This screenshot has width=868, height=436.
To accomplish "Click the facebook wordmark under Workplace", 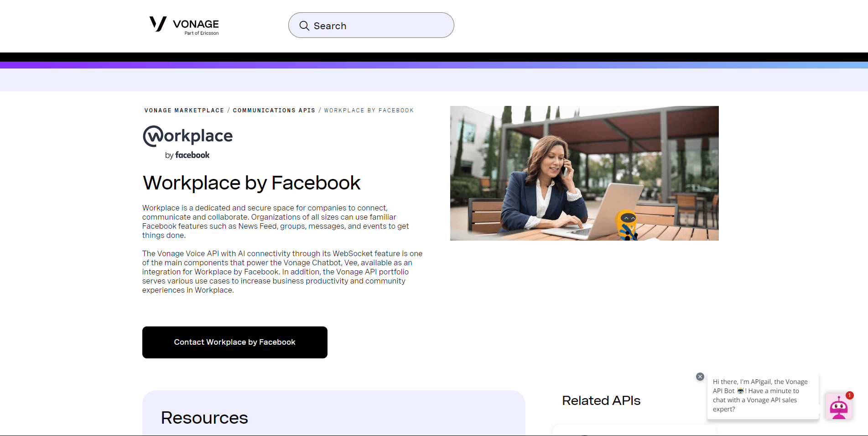I will pyautogui.click(x=192, y=155).
